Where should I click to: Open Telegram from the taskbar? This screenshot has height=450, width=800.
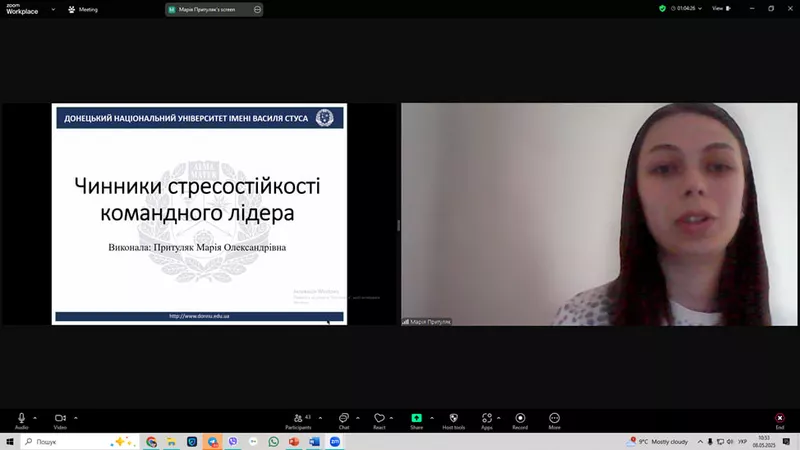pos(212,442)
